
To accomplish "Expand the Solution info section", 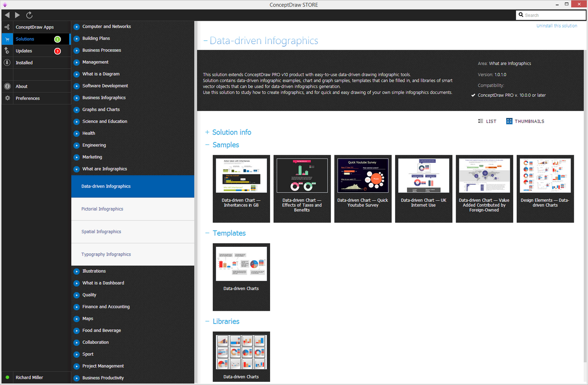I will point(207,132).
